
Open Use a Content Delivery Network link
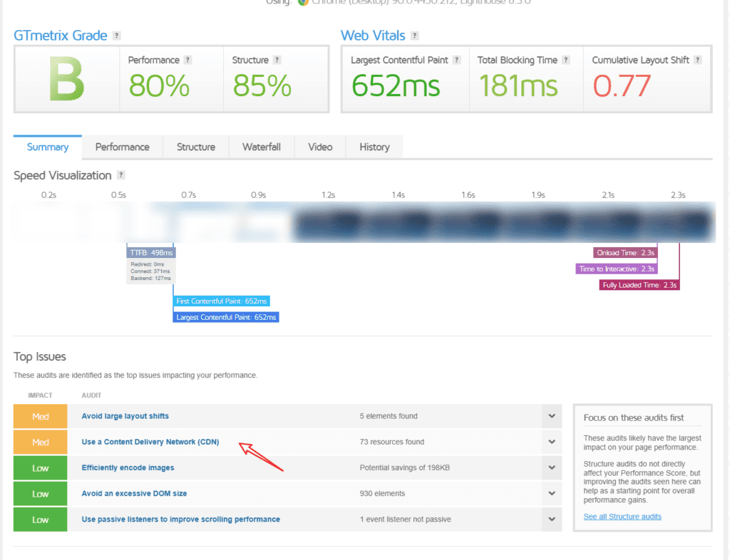pos(150,442)
